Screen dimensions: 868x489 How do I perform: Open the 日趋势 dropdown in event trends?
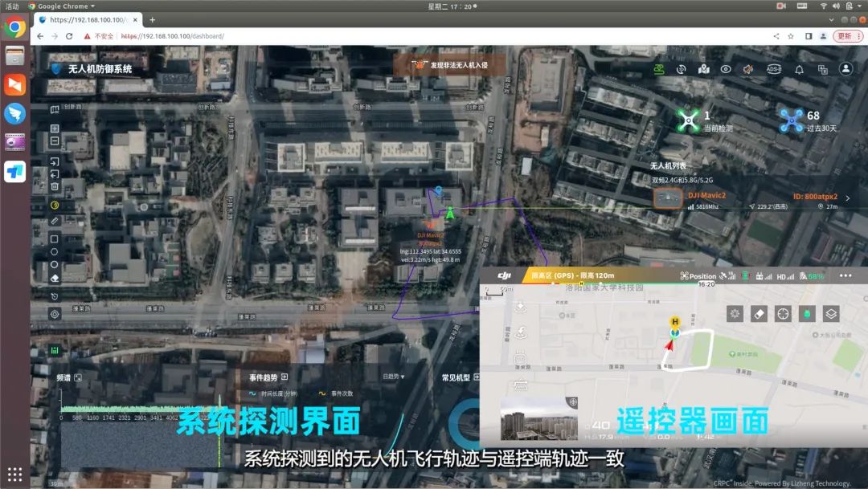393,377
